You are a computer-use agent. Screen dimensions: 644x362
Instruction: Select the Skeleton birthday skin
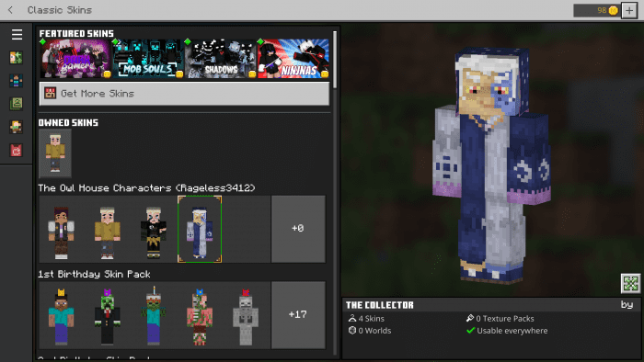246,316
